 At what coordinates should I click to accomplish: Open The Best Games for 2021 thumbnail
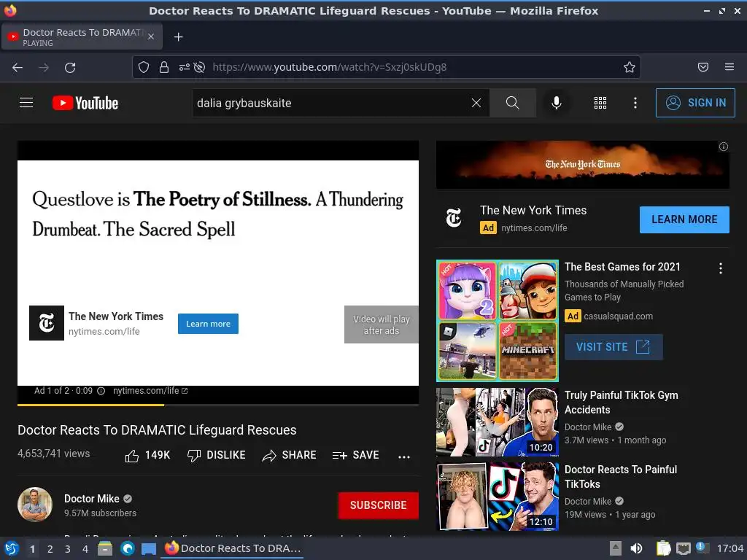coord(498,321)
